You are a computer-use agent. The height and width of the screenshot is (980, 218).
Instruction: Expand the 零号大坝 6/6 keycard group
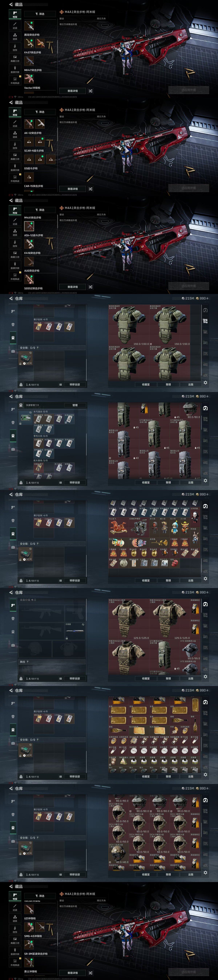click(x=40, y=436)
